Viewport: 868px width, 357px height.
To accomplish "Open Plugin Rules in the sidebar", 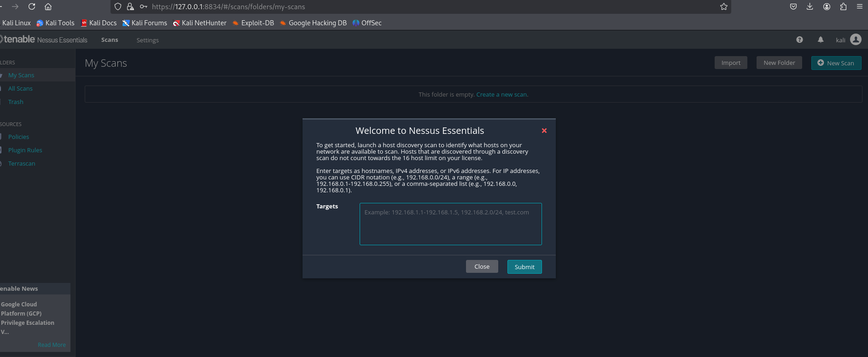I will tap(25, 150).
